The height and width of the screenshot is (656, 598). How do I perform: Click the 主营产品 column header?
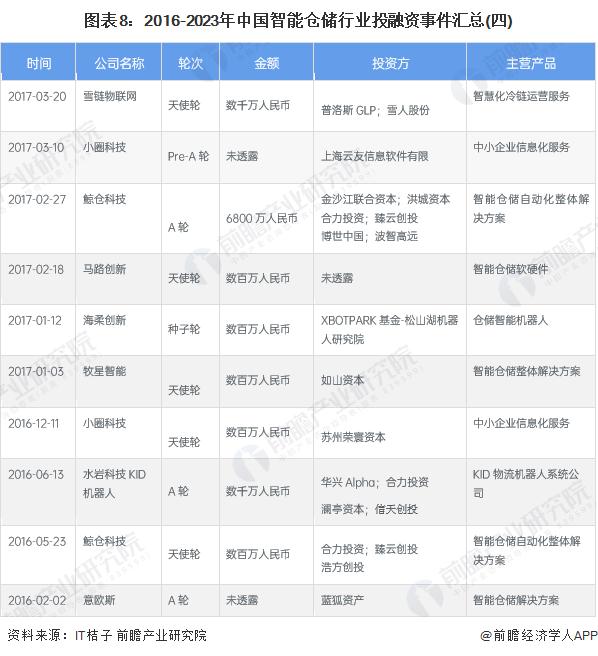(531, 62)
